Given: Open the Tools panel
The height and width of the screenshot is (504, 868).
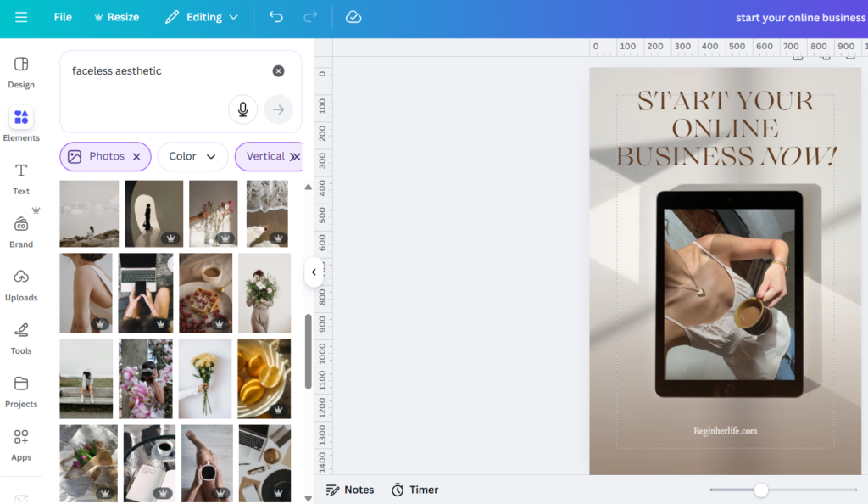Looking at the screenshot, I should click(21, 338).
